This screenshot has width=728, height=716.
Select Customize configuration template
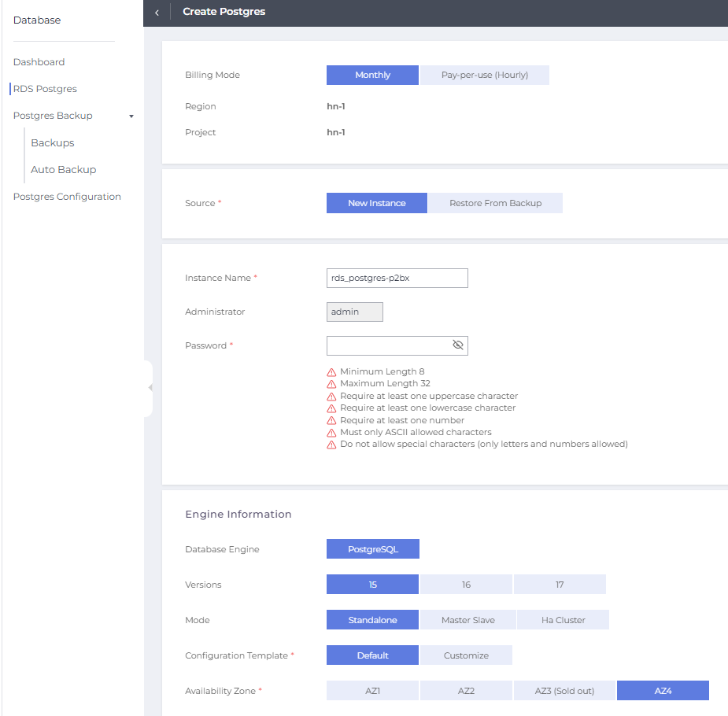tap(466, 655)
